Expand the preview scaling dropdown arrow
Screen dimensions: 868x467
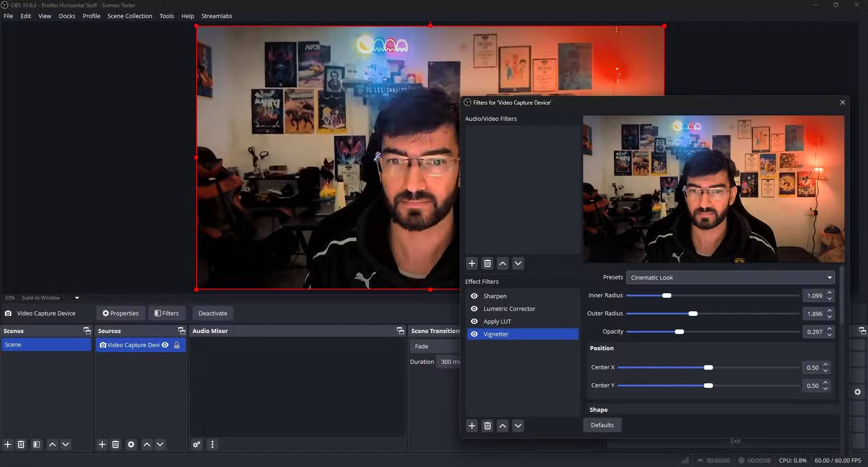point(77,298)
